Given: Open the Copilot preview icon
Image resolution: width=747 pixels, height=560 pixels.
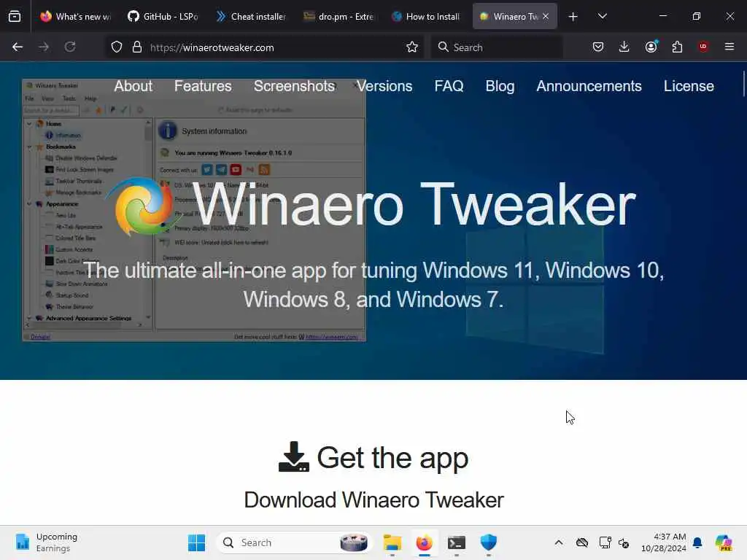Looking at the screenshot, I should (724, 542).
